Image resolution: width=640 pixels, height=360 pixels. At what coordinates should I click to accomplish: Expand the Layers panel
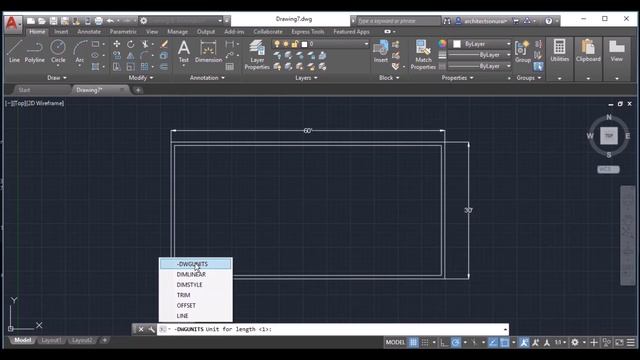tap(306, 78)
